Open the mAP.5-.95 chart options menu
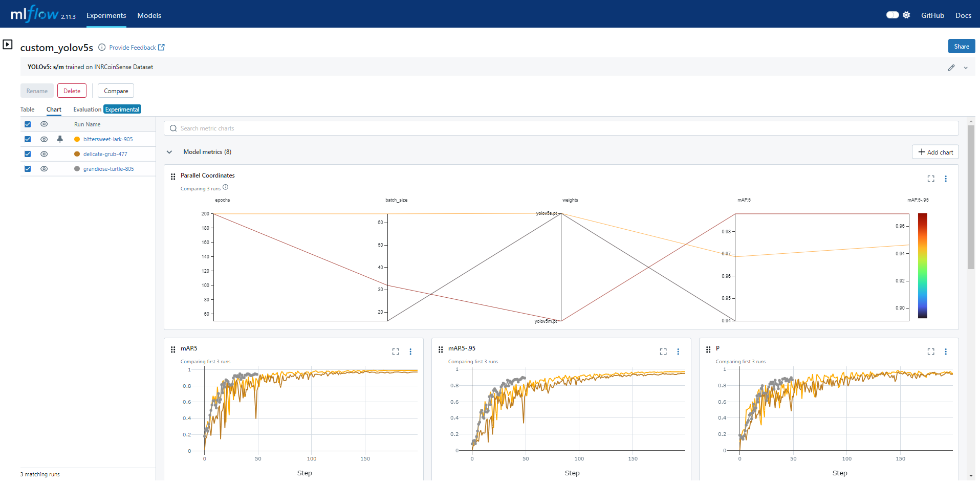This screenshot has width=980, height=484. tap(678, 351)
